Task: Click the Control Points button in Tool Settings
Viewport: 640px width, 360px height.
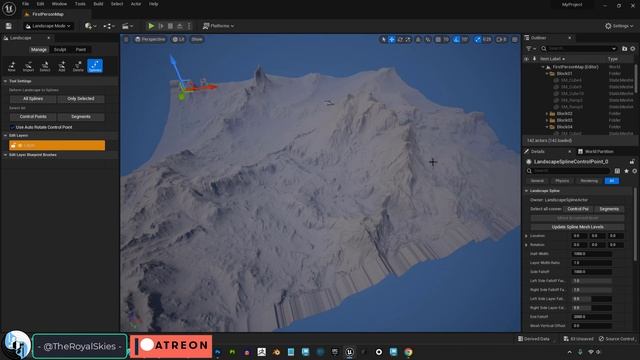Action: (33, 117)
